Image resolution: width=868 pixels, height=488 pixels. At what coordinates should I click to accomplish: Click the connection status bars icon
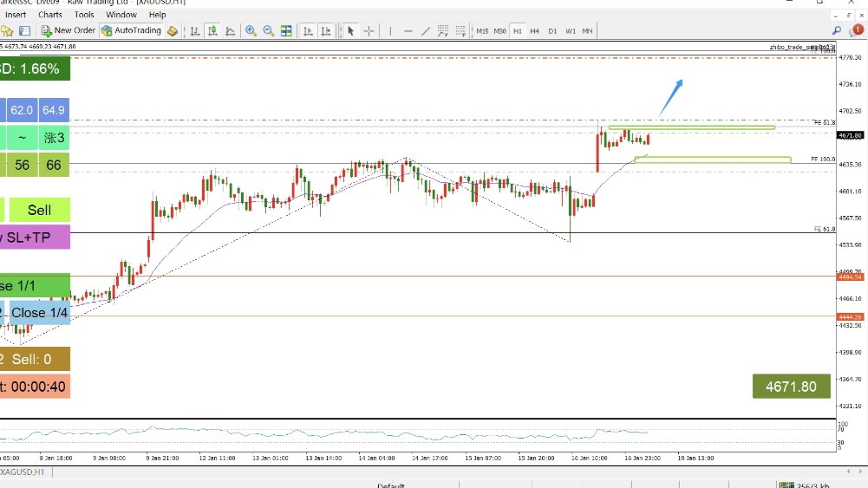[x=786, y=485]
